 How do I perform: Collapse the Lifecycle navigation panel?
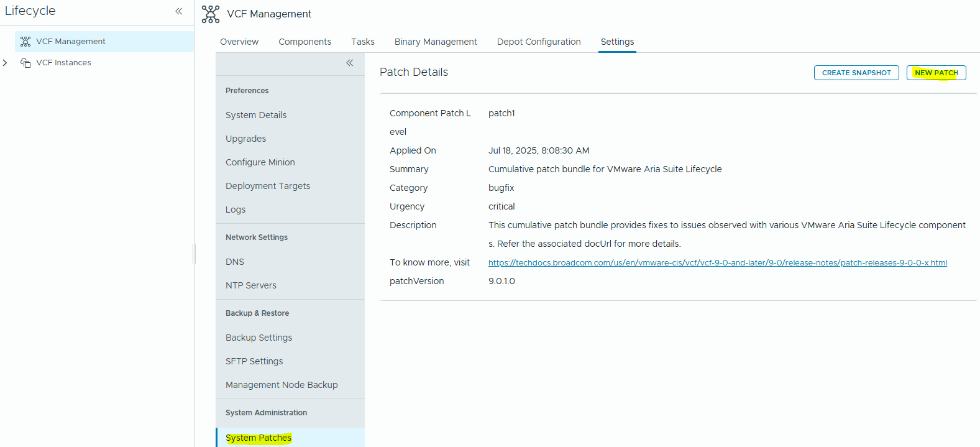(x=179, y=11)
